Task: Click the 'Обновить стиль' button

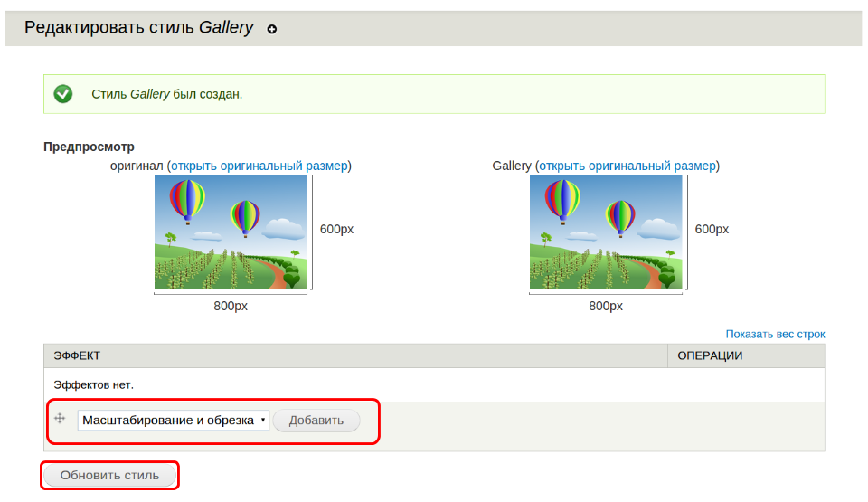Action: coord(109,475)
